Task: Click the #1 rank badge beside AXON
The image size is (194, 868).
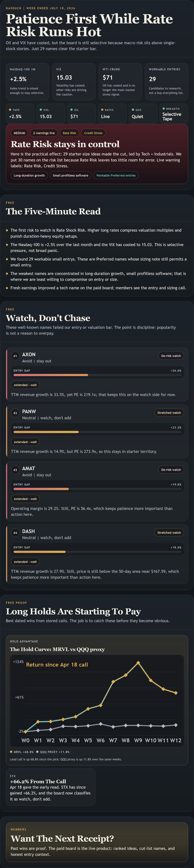Action: click(x=15, y=356)
